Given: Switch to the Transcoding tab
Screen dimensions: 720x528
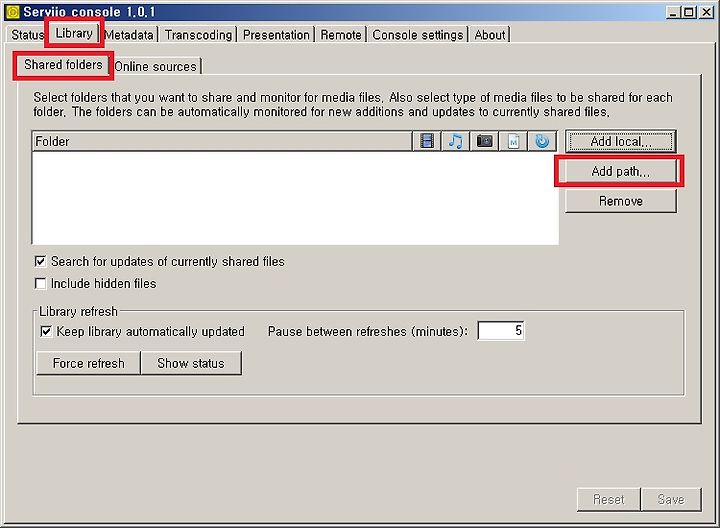Looking at the screenshot, I should pos(198,35).
